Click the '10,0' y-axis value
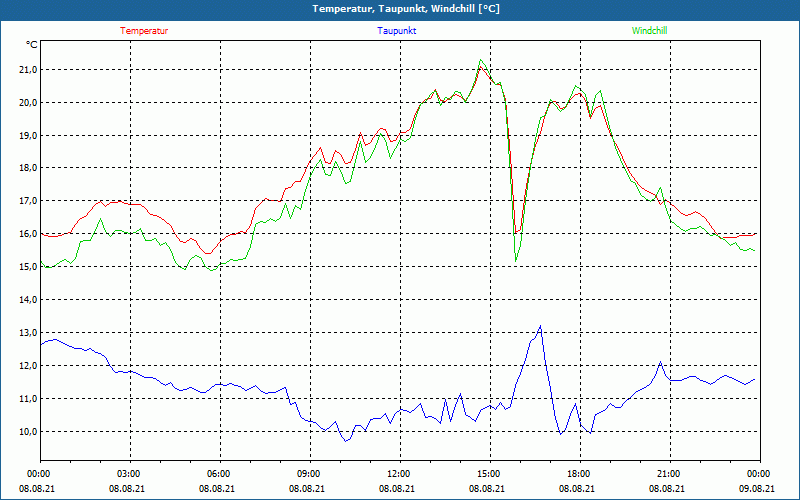The height and width of the screenshot is (500, 800). coord(29,432)
